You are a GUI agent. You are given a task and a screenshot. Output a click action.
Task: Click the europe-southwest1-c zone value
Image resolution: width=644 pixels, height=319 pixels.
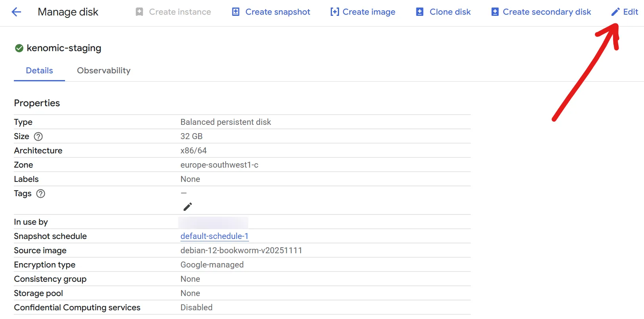pyautogui.click(x=219, y=165)
